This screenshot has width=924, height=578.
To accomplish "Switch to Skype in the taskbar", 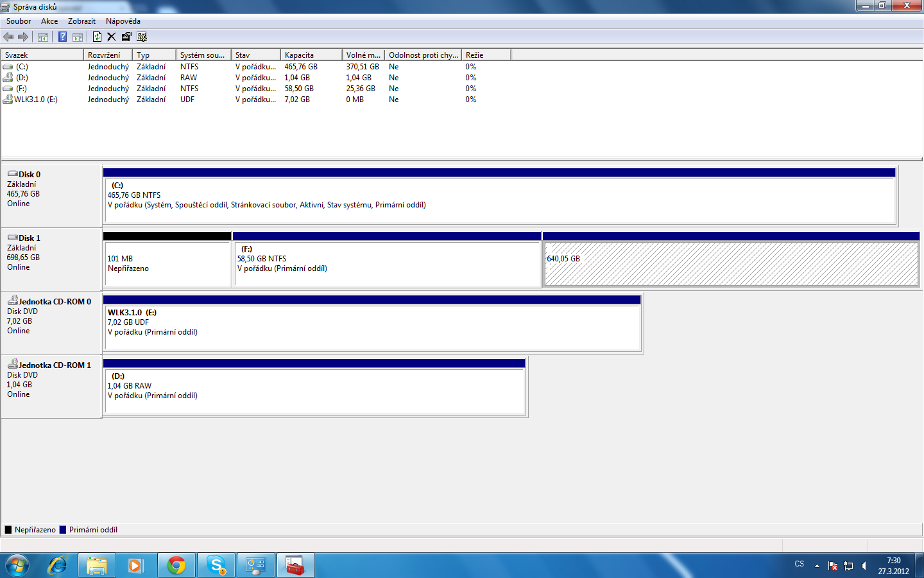I will click(216, 565).
